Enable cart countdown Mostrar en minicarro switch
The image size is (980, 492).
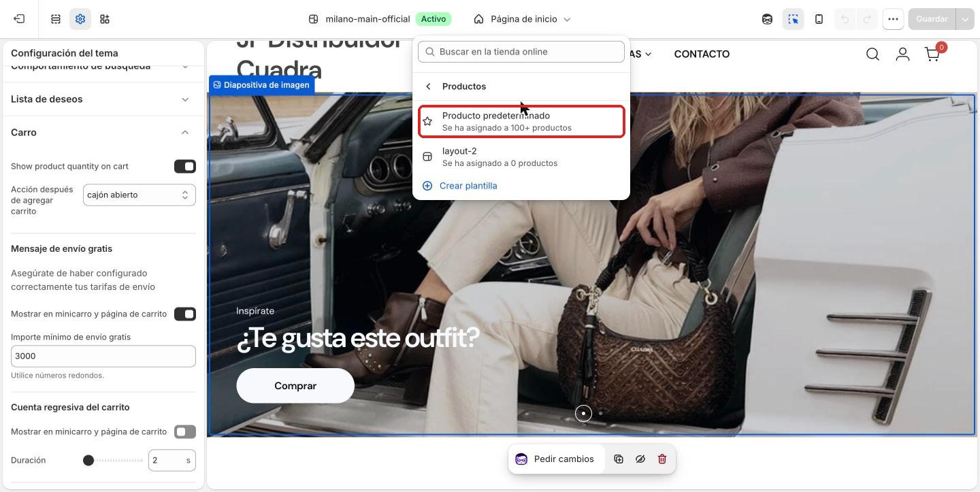185,432
